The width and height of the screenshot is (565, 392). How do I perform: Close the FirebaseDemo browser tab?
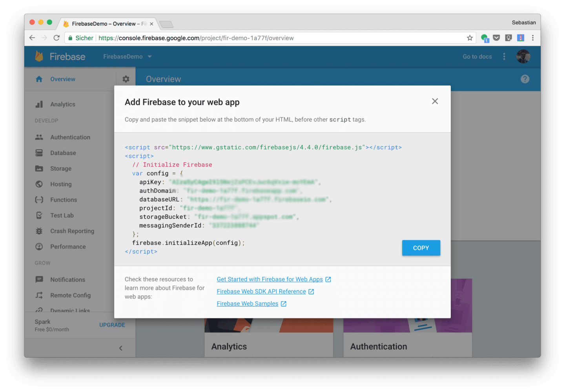click(151, 24)
